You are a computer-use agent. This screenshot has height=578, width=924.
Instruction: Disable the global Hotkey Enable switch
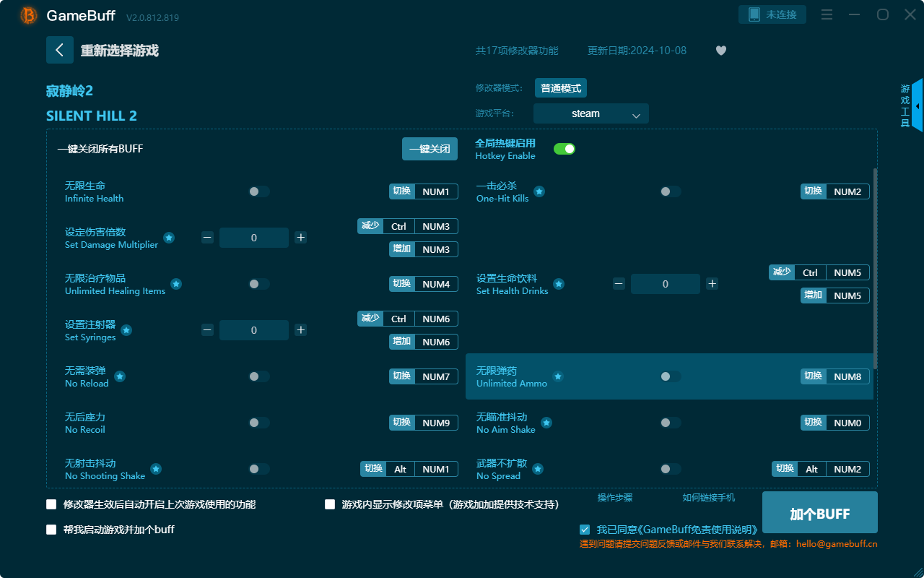tap(565, 147)
